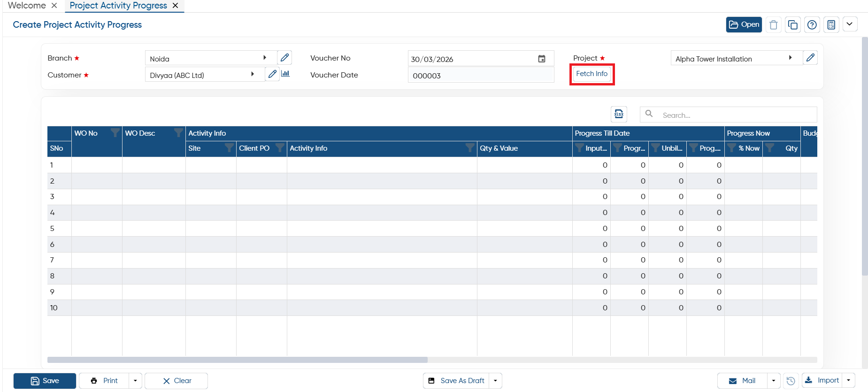Open the calculator icon in header
The height and width of the screenshot is (392, 868).
click(x=831, y=25)
